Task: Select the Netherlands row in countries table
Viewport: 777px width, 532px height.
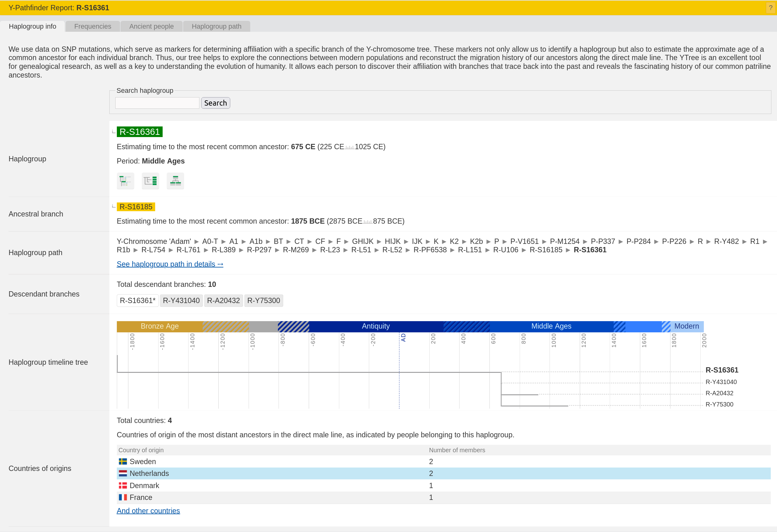Action: coord(443,473)
